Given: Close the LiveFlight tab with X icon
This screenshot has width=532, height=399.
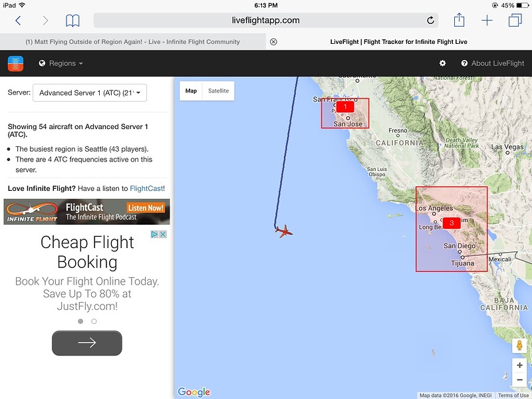Looking at the screenshot, I should [273, 42].
